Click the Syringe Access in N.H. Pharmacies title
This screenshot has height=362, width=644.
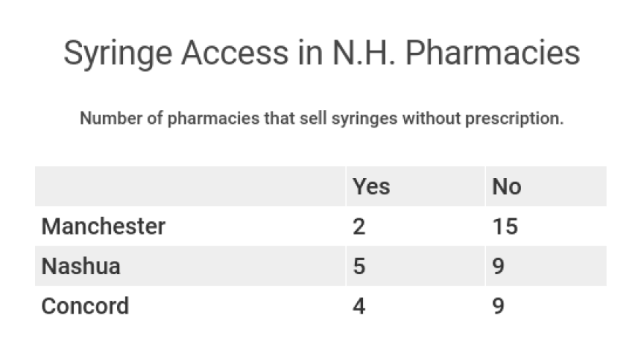point(321,53)
